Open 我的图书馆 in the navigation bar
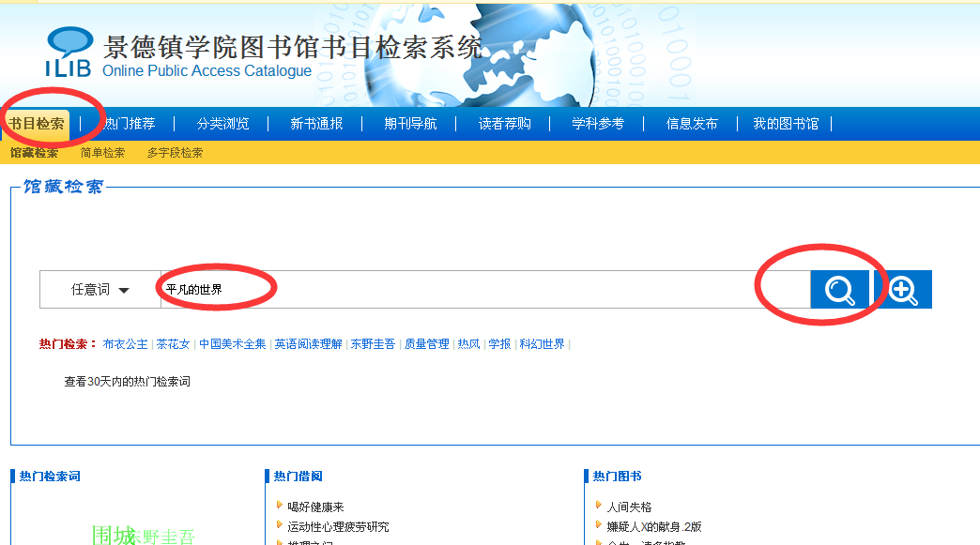Viewport: 980px width, 545px height. pyautogui.click(x=786, y=124)
